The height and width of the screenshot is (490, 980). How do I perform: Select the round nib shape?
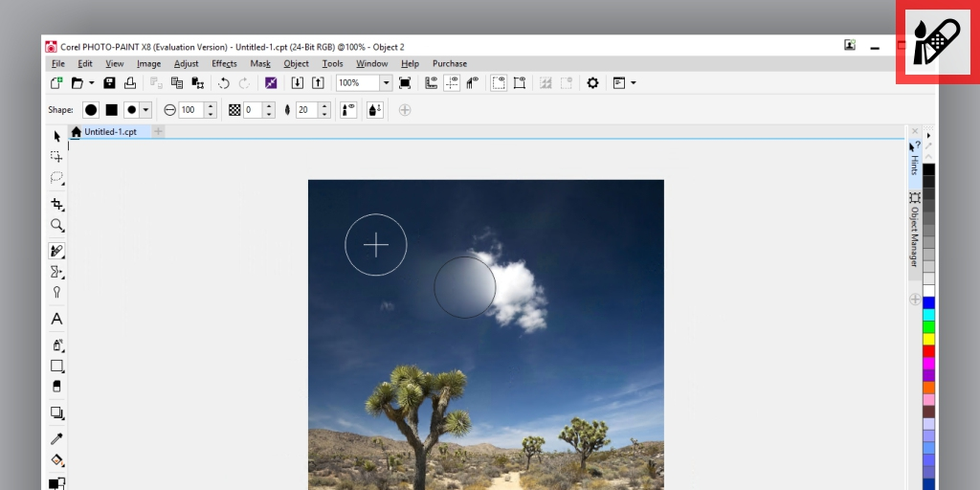[x=90, y=110]
